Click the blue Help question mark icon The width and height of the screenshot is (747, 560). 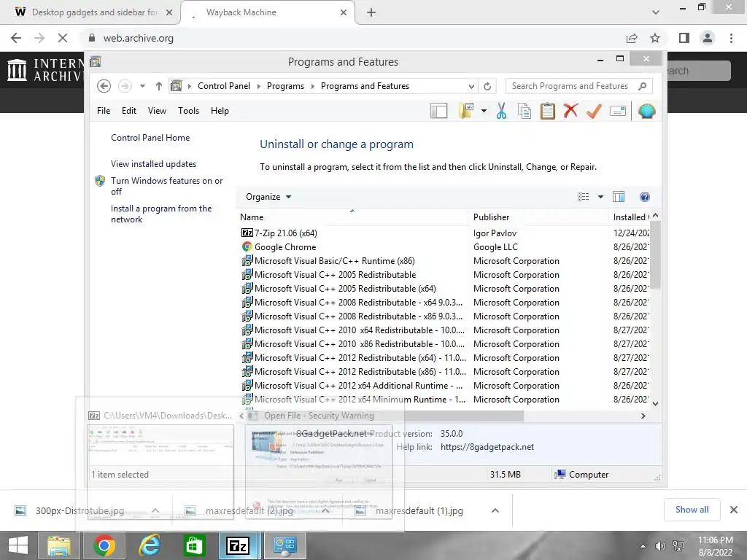(645, 197)
